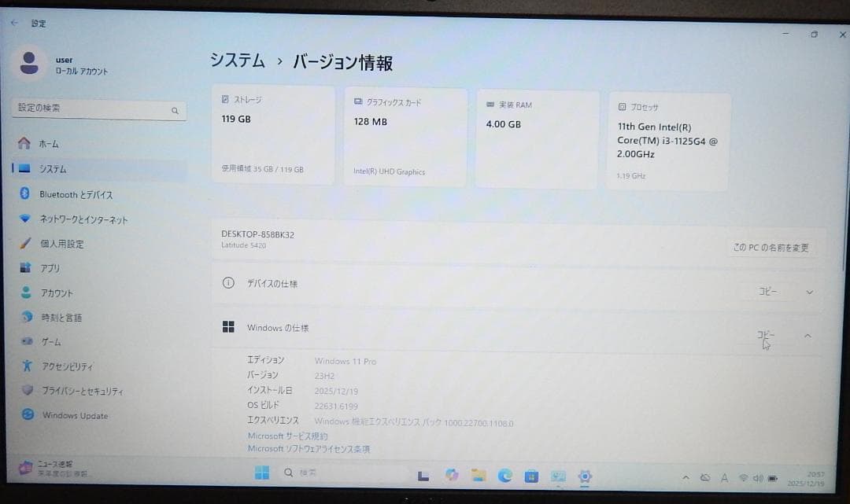Click the magnifier icon in 設定の検索
Screen dimensions: 850x504
point(175,111)
